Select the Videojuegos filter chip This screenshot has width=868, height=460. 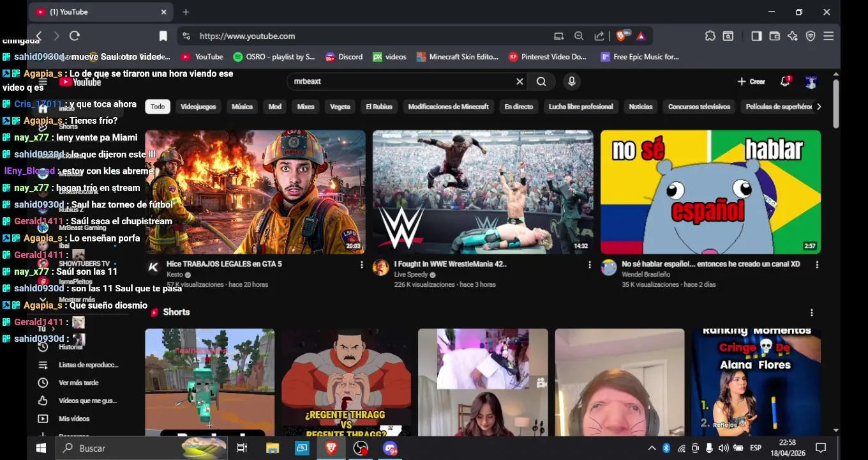(x=198, y=107)
